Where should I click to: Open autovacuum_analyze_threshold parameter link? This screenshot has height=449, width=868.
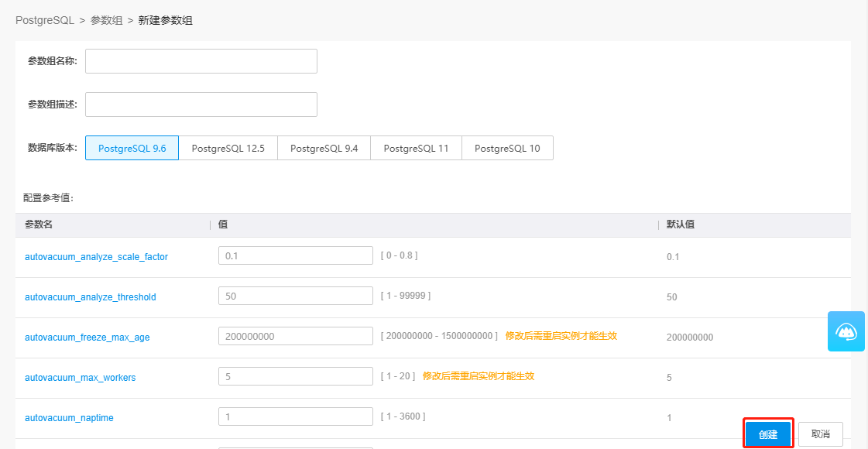click(91, 297)
